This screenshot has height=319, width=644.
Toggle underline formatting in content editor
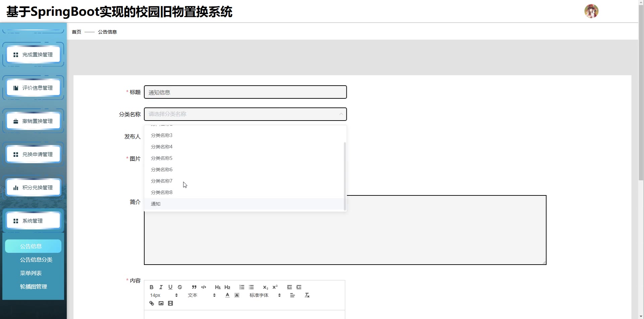[170, 287]
